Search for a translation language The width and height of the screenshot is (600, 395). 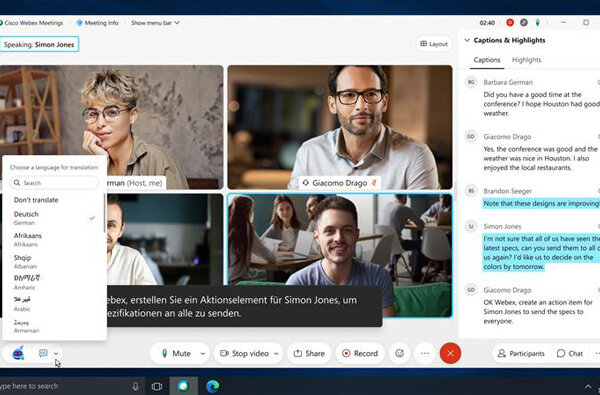tap(54, 183)
